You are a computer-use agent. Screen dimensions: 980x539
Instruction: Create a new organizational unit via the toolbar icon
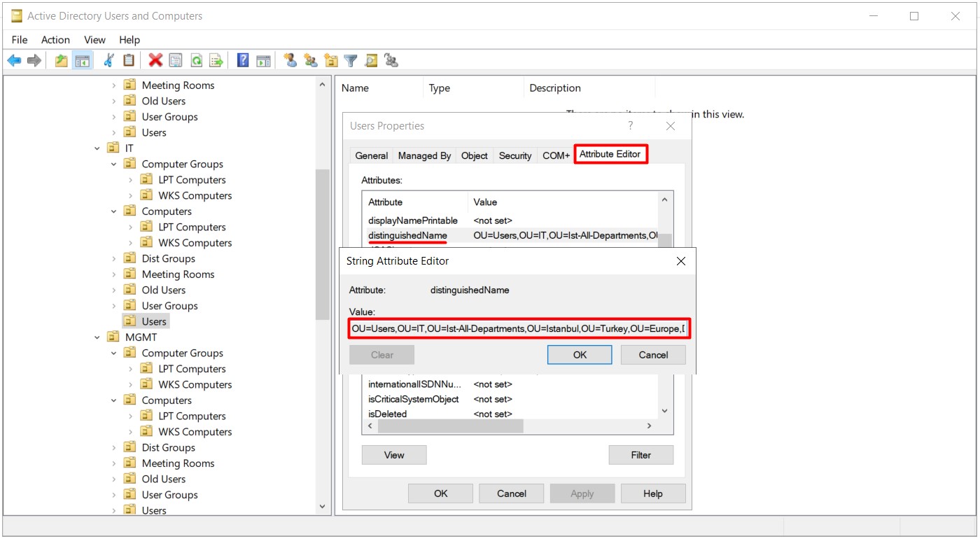(331, 61)
